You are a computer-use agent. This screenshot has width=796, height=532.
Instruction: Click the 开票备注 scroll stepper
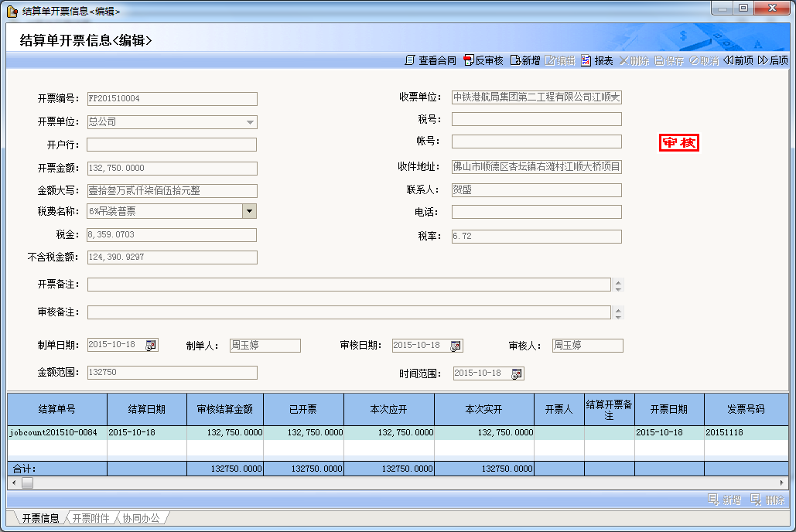pos(617,285)
